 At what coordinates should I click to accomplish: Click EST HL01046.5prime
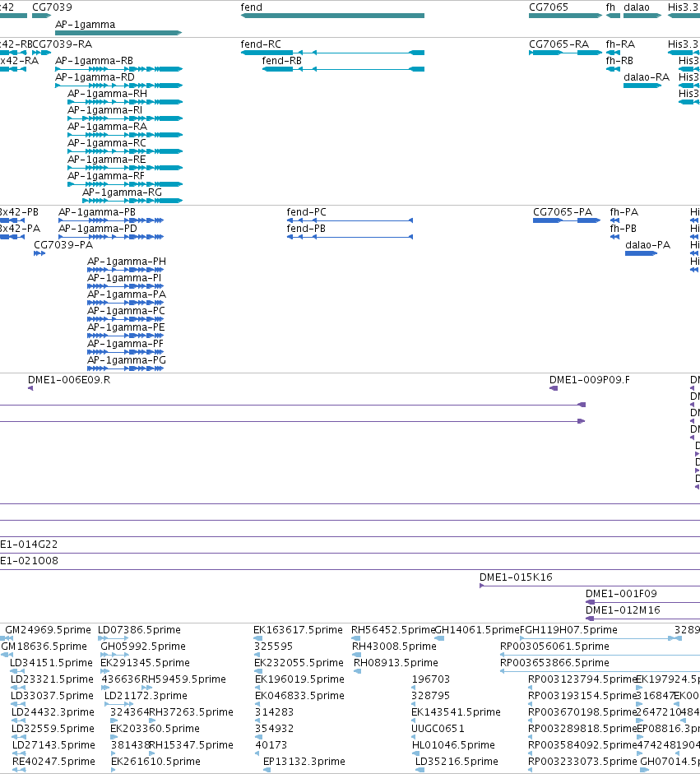point(415,753)
